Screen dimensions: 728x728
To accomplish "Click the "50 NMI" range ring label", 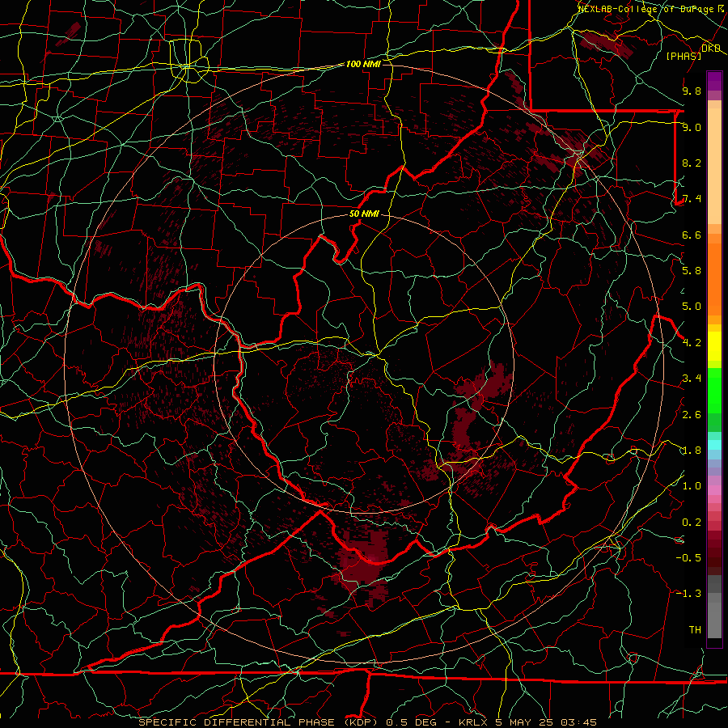I will coord(364,214).
